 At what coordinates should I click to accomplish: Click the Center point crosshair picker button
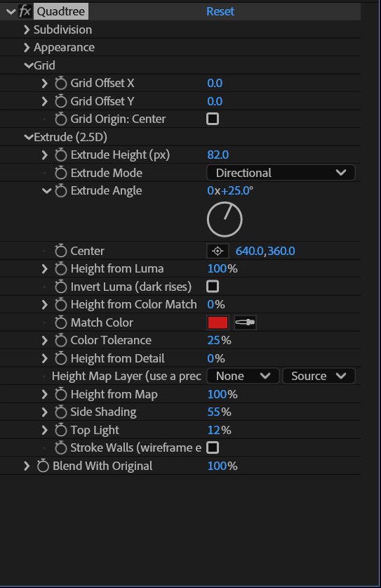[218, 251]
